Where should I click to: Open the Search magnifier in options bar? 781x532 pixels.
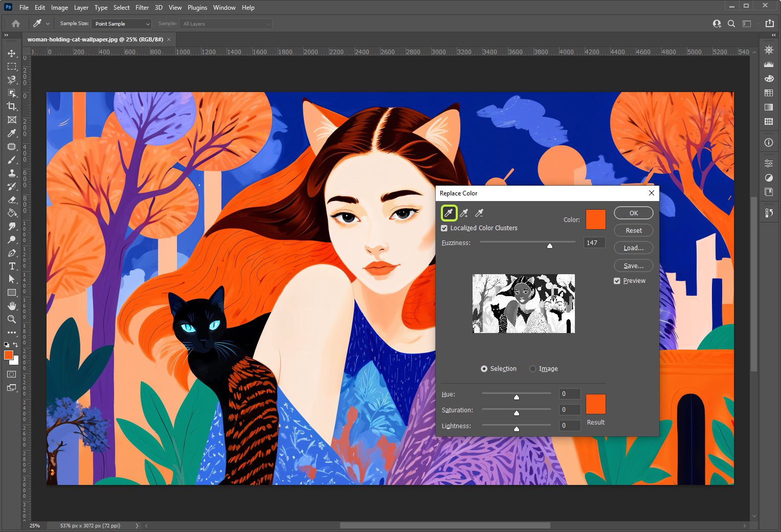click(x=731, y=24)
